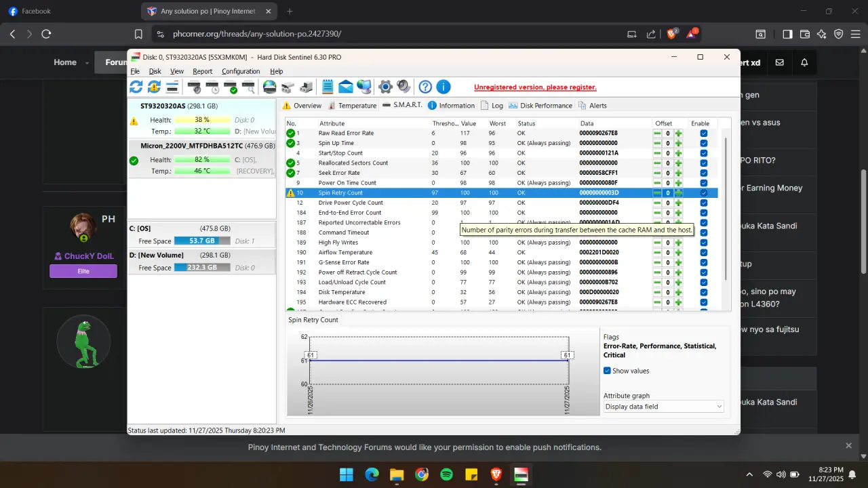This screenshot has height=488, width=868.
Task: Switch to the Disk Performance tab
Action: (540, 106)
